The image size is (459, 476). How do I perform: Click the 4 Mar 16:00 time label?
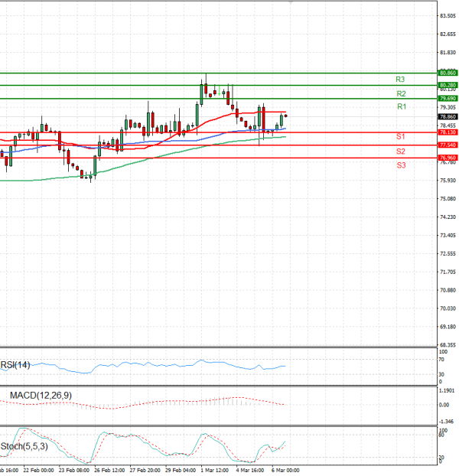coord(250,470)
